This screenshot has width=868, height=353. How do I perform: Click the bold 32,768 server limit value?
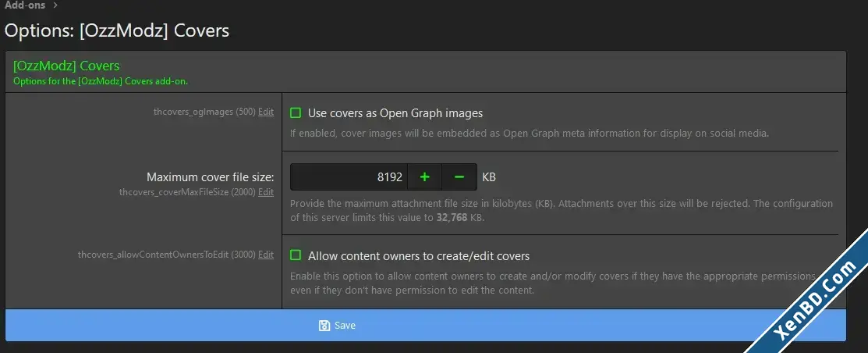452,218
